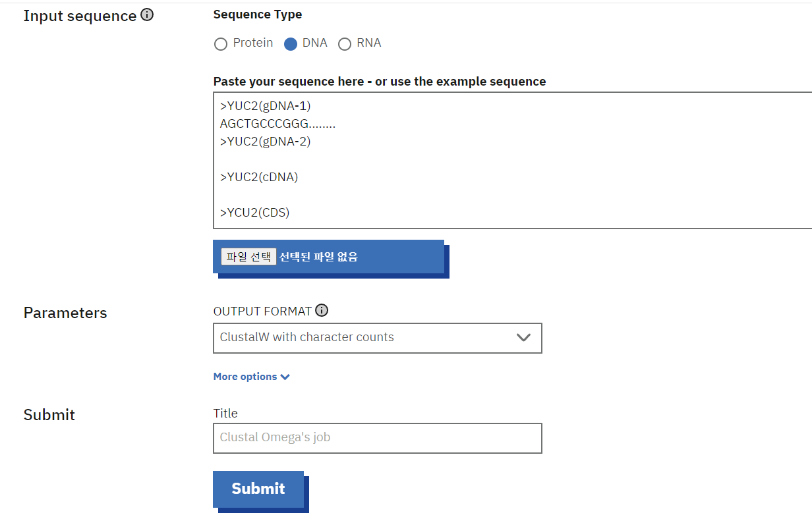Click the 파일 선택 file chooser button
Screen dimensions: 812x515
tap(248, 257)
